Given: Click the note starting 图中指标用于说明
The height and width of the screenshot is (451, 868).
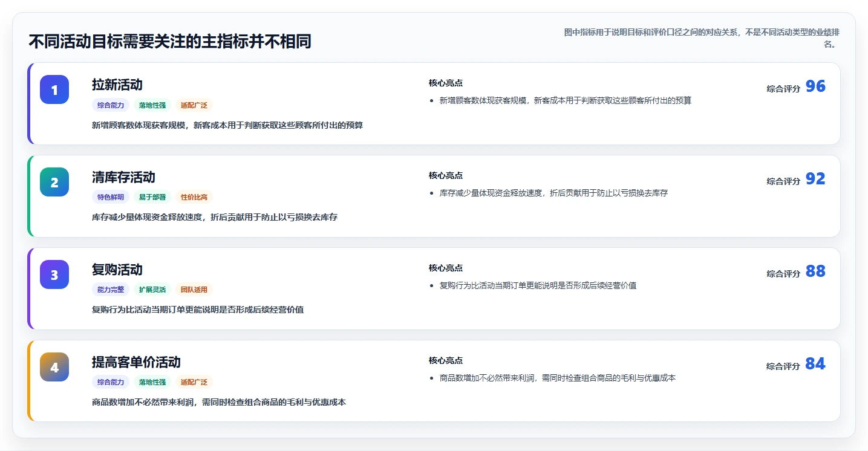Looking at the screenshot, I should (702, 38).
